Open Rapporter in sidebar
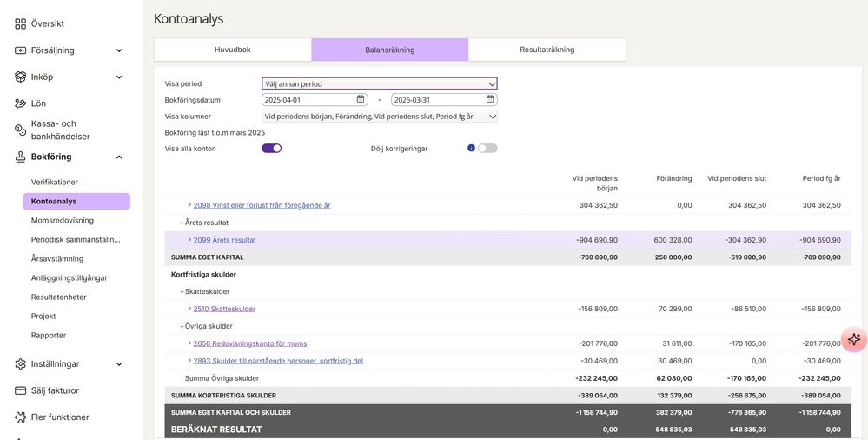 pyautogui.click(x=49, y=336)
